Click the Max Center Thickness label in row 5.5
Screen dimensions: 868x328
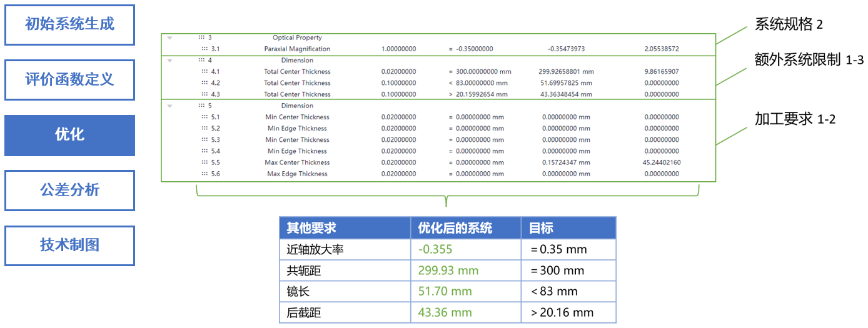tap(297, 162)
